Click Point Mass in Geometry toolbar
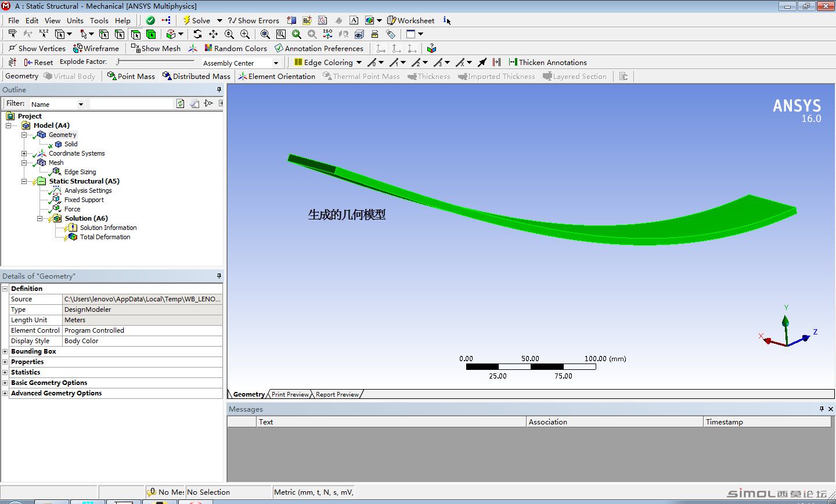 tap(131, 76)
